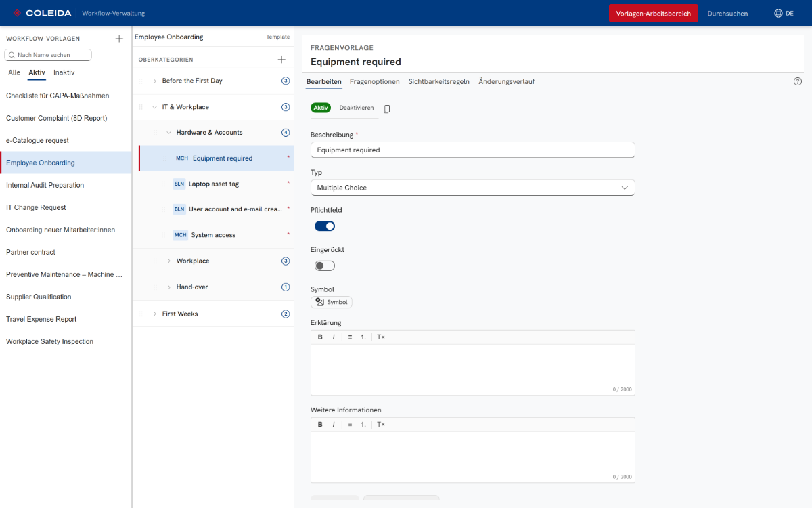Toggle the Pflichtfeld switch

coord(325,226)
